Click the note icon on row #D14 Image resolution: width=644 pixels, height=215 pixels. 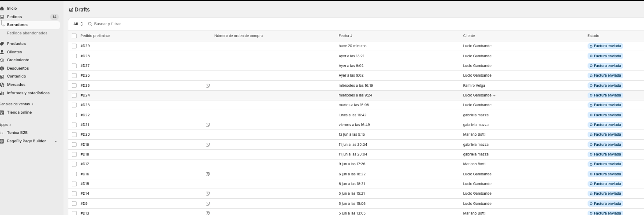pyautogui.click(x=208, y=193)
